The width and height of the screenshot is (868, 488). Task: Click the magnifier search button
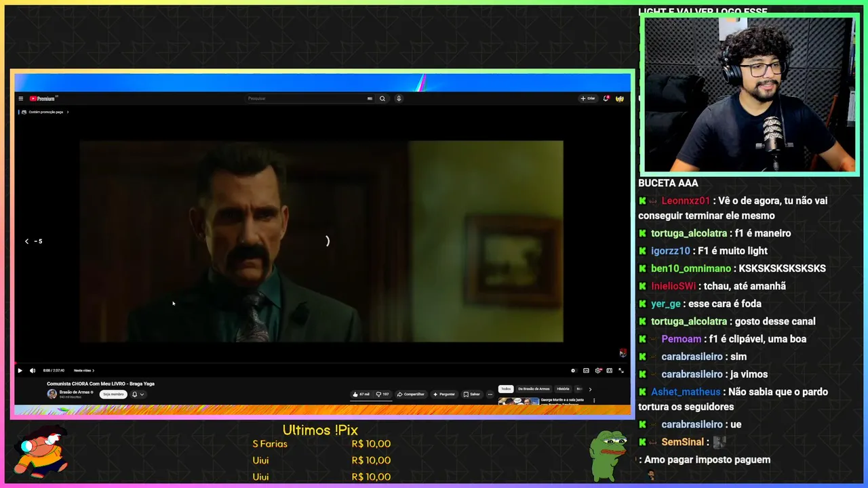[382, 98]
